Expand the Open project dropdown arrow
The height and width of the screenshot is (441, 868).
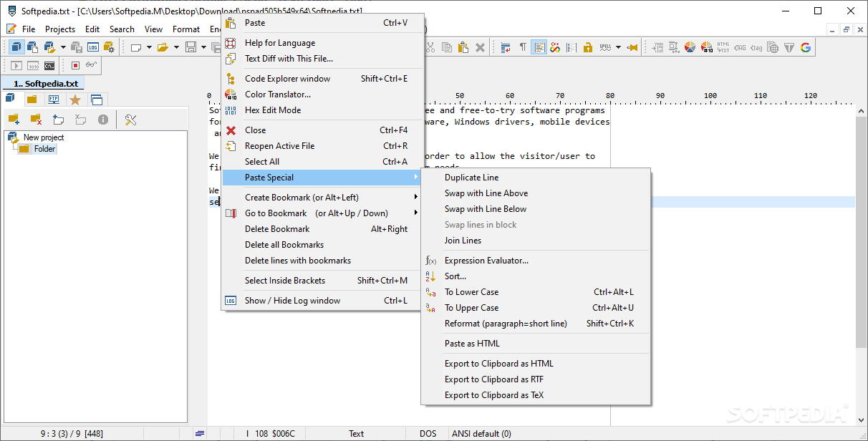(x=63, y=47)
